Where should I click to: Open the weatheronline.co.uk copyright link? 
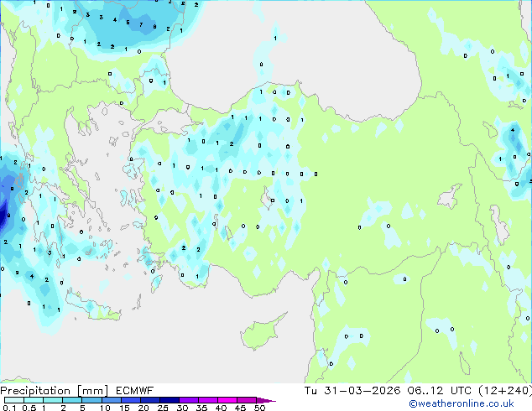(461, 403)
